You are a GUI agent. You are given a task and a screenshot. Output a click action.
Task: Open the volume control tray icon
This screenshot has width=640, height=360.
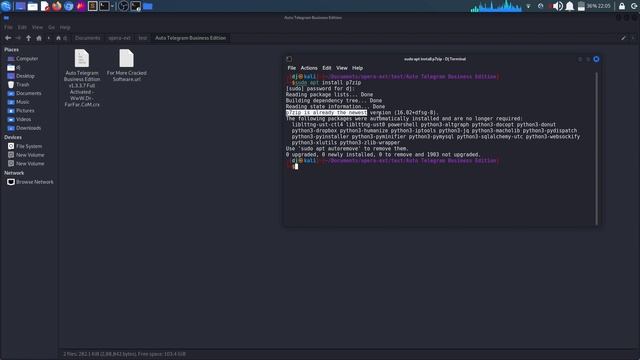(558, 6)
